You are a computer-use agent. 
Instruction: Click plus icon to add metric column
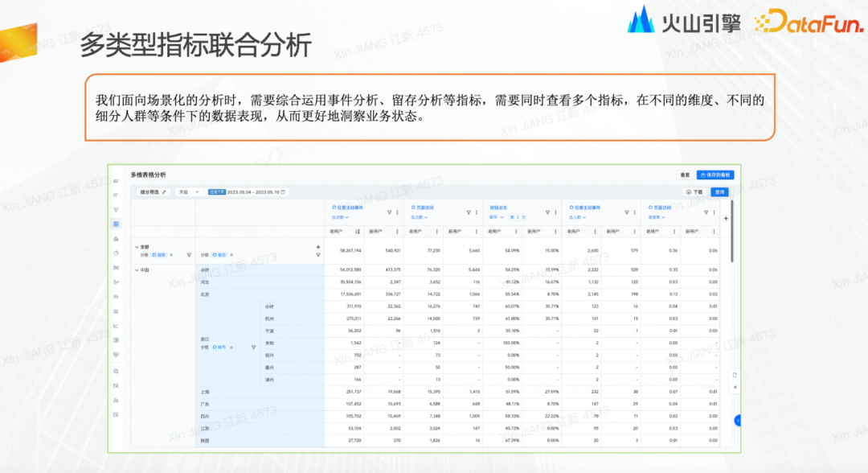726,218
